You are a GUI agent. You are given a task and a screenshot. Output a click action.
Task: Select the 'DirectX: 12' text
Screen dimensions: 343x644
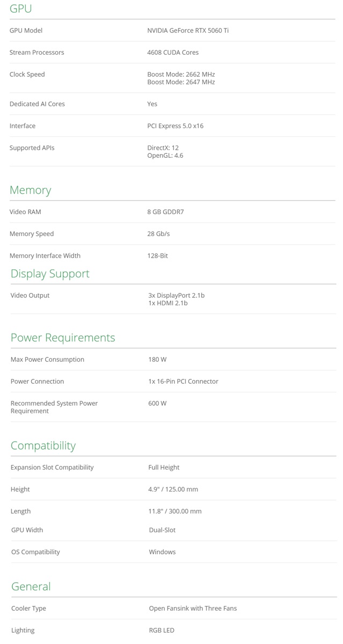coord(163,148)
